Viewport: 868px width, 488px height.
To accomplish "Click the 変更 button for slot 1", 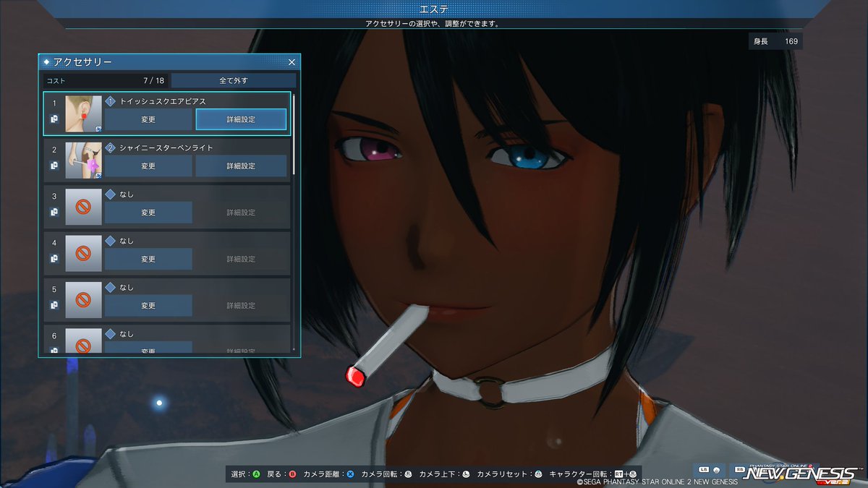I will pos(148,119).
